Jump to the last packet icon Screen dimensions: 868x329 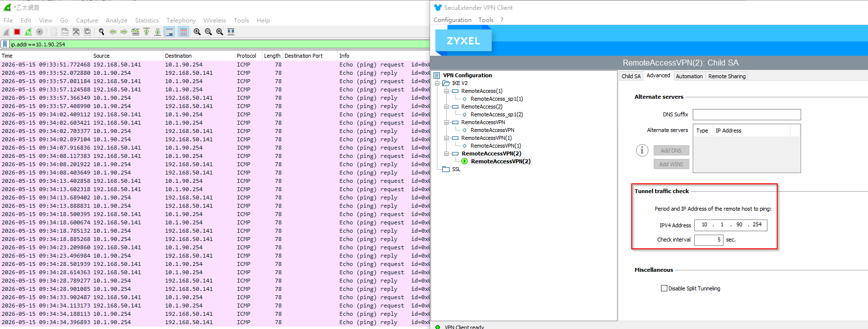158,32
